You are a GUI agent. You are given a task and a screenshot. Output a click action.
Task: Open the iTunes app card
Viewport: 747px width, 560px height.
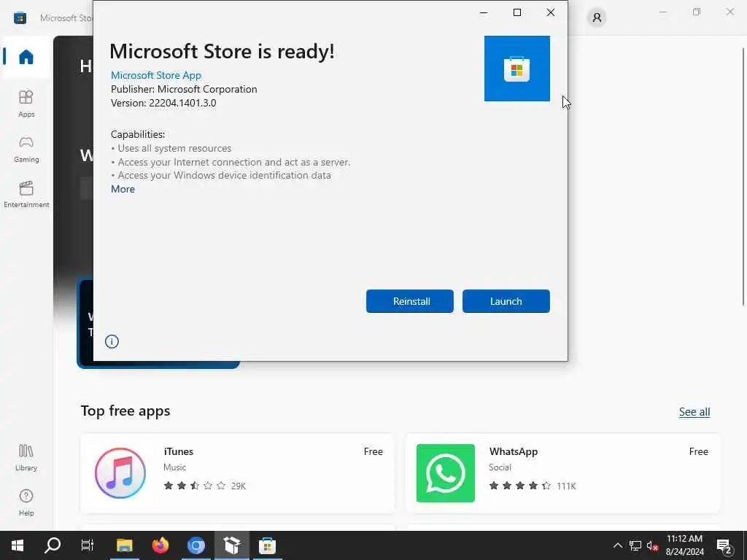(x=238, y=473)
